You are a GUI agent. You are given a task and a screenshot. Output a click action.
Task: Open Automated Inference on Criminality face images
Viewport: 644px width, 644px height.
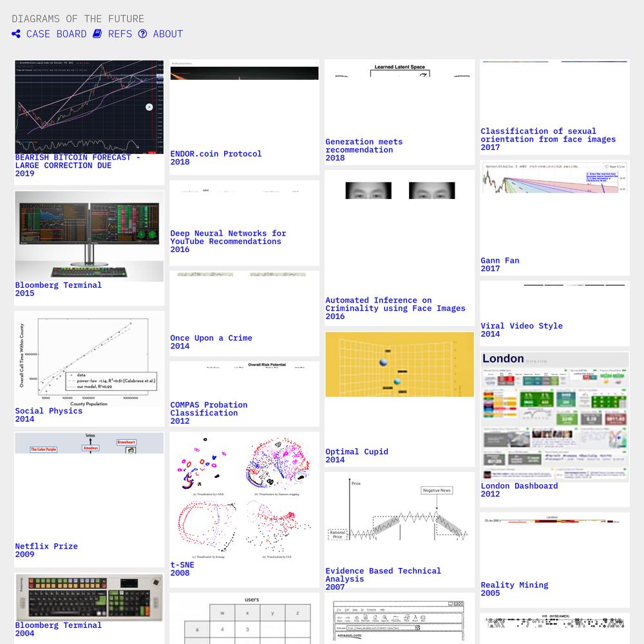pyautogui.click(x=400, y=191)
